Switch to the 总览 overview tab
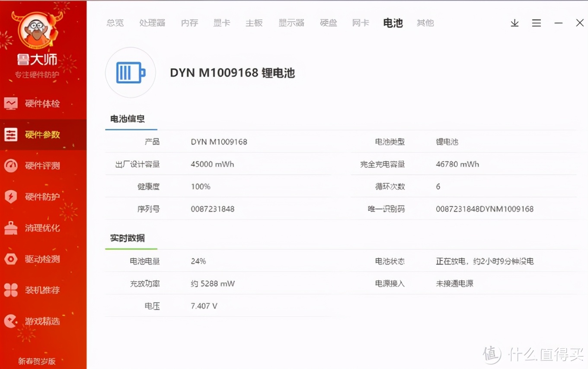Viewport: 588px width, 369px height. pos(115,23)
